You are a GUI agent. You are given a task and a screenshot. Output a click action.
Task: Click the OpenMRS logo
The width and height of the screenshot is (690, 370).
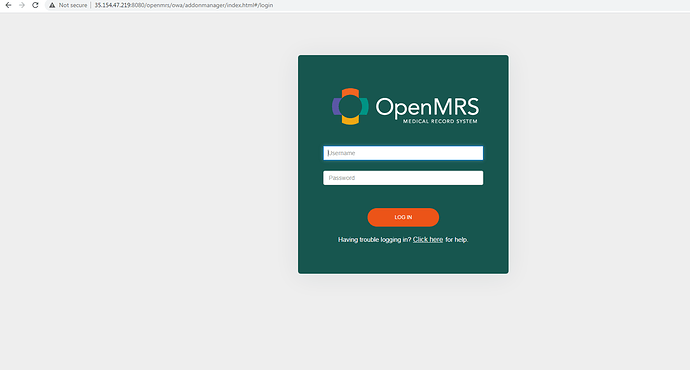(405, 107)
